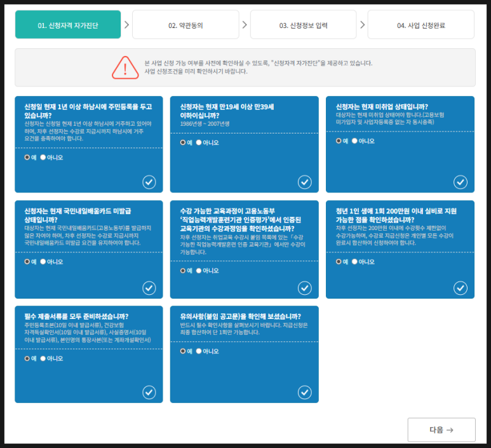Screen dimensions: 491x448
Task: Click checkmark icon on 200만원 이내 실비 card
Action: pos(461,288)
